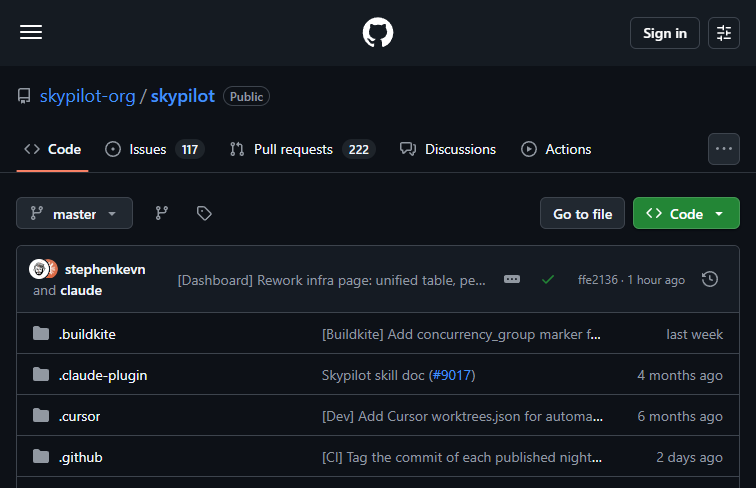Image resolution: width=756 pixels, height=488 pixels.
Task: Click folder icon beside .github
Action: [41, 456]
